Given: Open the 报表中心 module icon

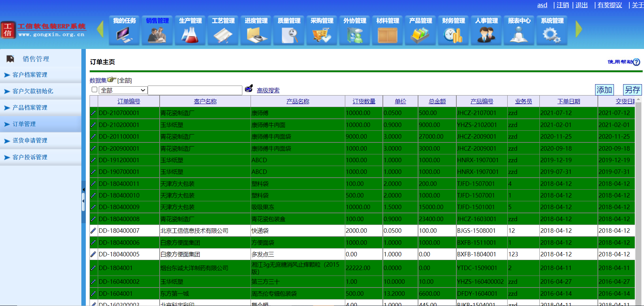Looking at the screenshot, I should (519, 30).
